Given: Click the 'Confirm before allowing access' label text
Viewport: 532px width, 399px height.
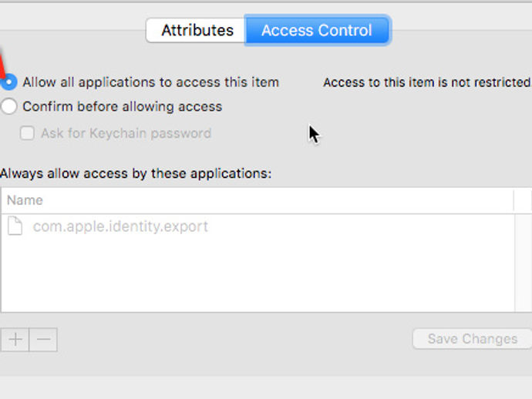Looking at the screenshot, I should point(122,107).
